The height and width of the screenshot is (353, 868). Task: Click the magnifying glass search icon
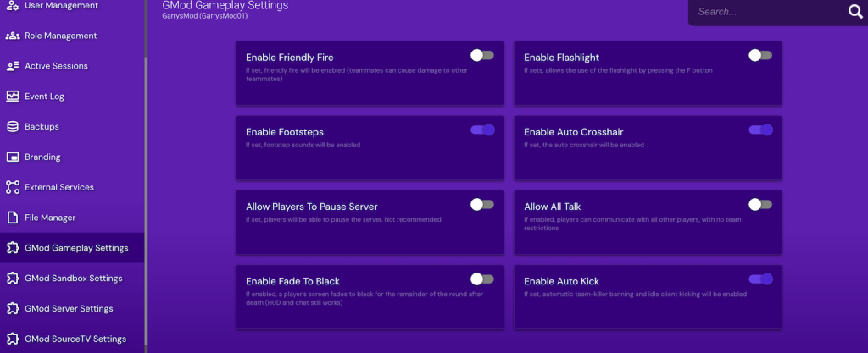(x=854, y=12)
